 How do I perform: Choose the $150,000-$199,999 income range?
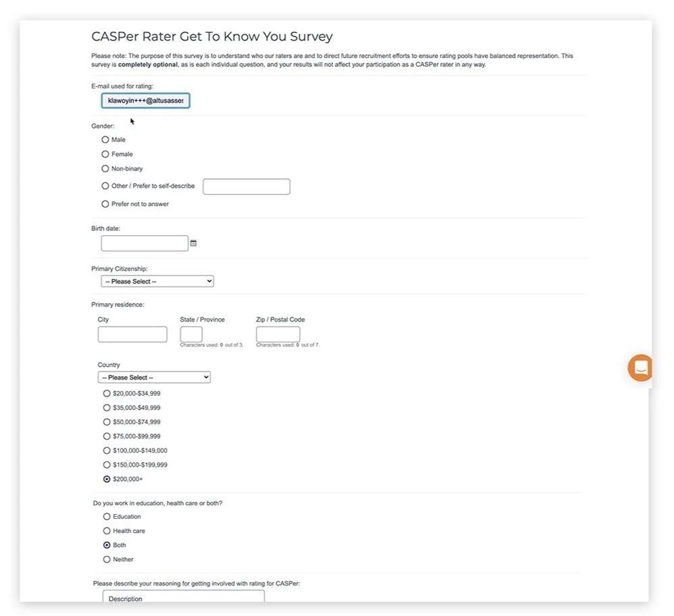point(107,465)
